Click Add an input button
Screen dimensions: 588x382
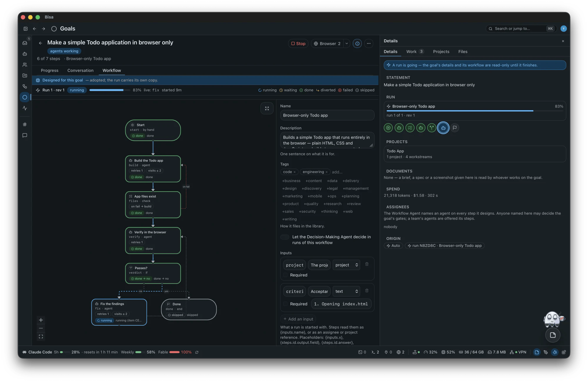[298, 319]
